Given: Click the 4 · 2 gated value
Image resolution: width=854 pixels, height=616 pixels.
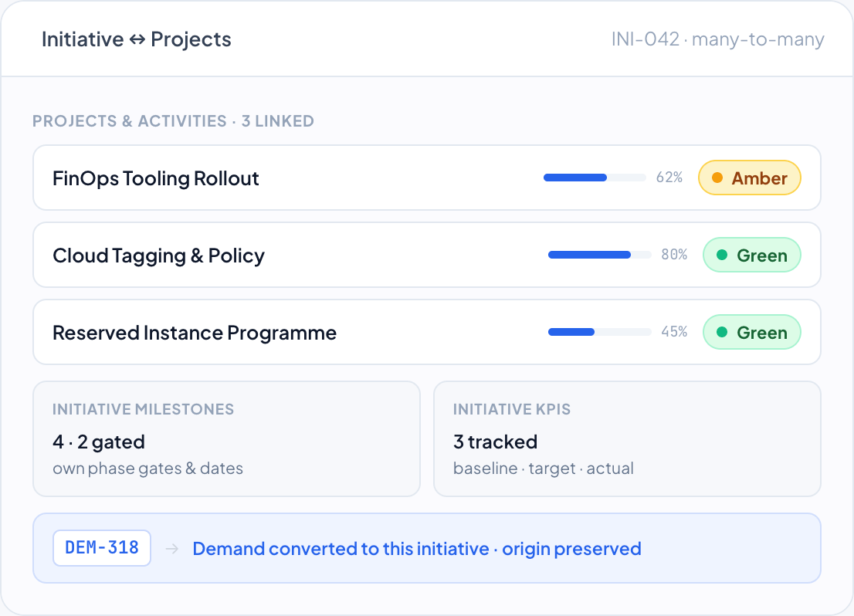Looking at the screenshot, I should pos(99,442).
